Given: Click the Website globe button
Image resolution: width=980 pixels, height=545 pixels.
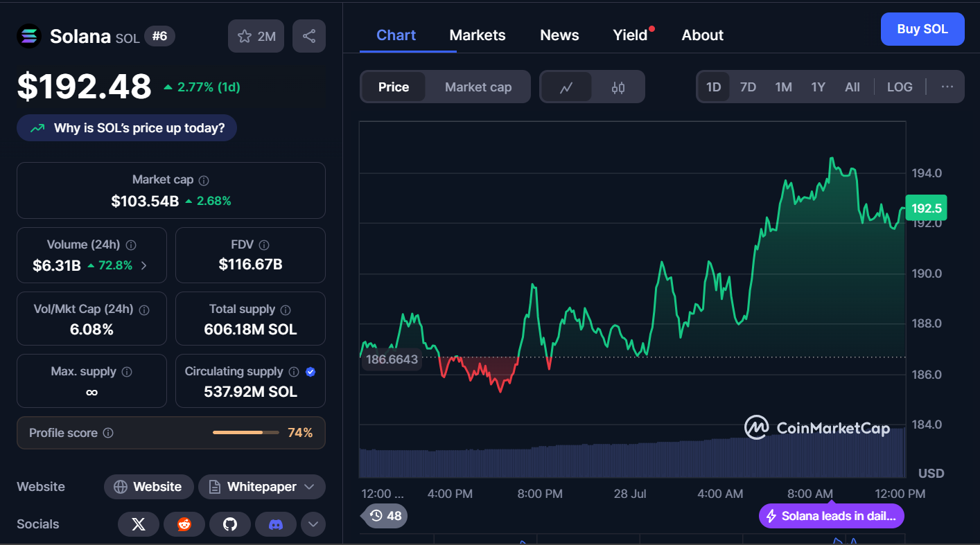Looking at the screenshot, I should pyautogui.click(x=148, y=487).
